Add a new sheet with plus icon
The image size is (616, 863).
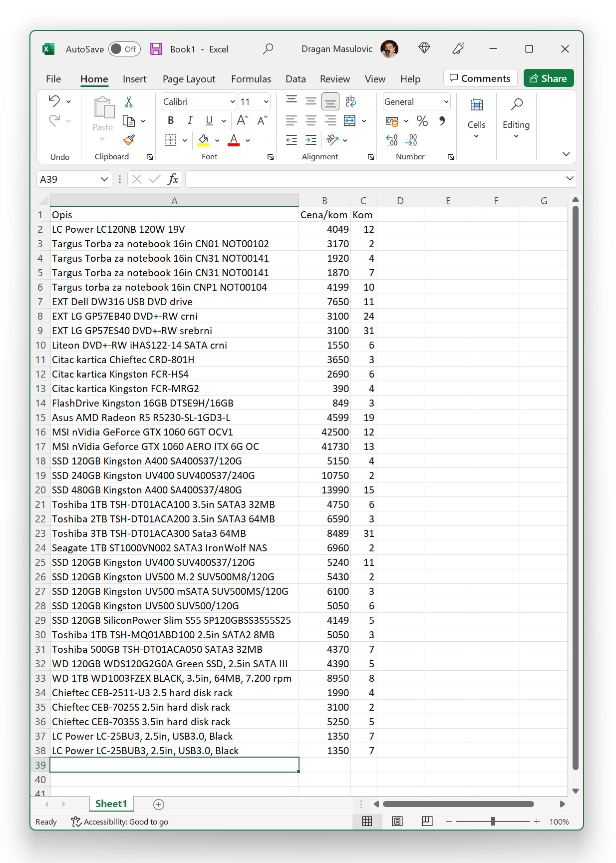point(159,804)
